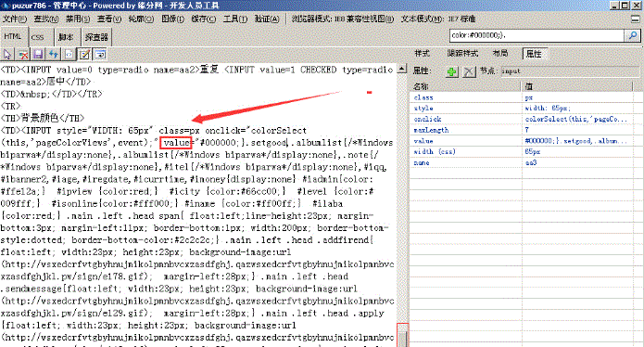
Task: Switch to the 样式 pane tab
Action: click(422, 54)
